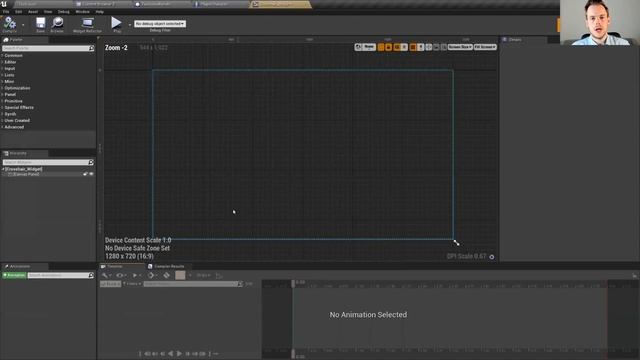Expand the Editor palette category
The width and height of the screenshot is (640, 360).
coord(10,62)
